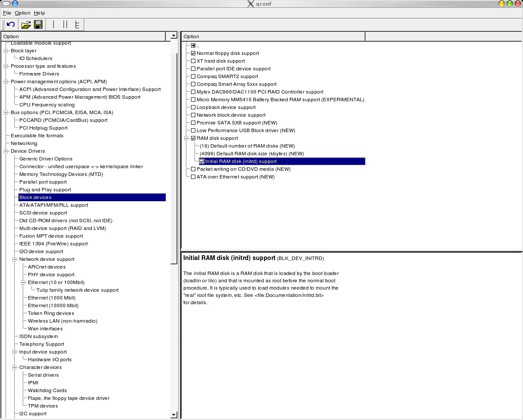
Task: Collapse the Device Drivers tree node
Action: click(6, 151)
